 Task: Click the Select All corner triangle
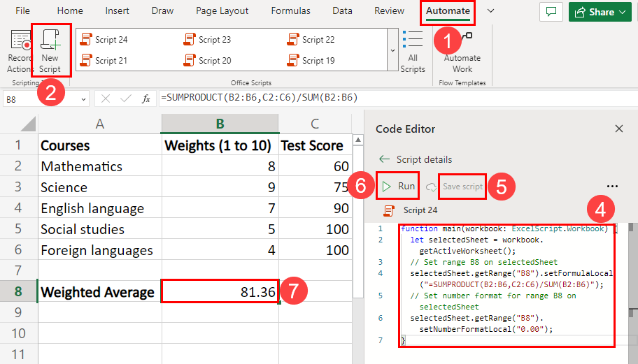28,124
